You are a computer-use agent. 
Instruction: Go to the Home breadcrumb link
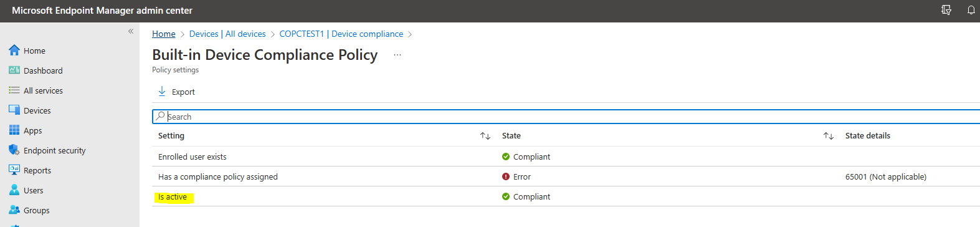coord(164,34)
